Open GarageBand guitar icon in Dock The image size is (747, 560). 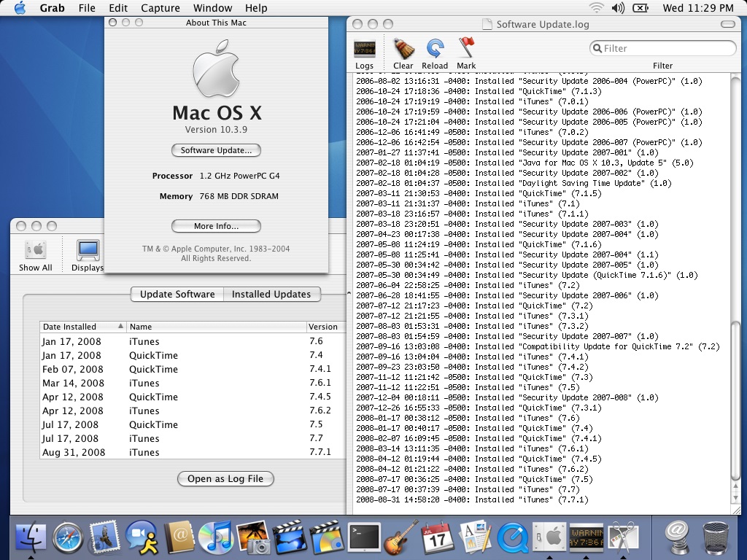point(400,537)
